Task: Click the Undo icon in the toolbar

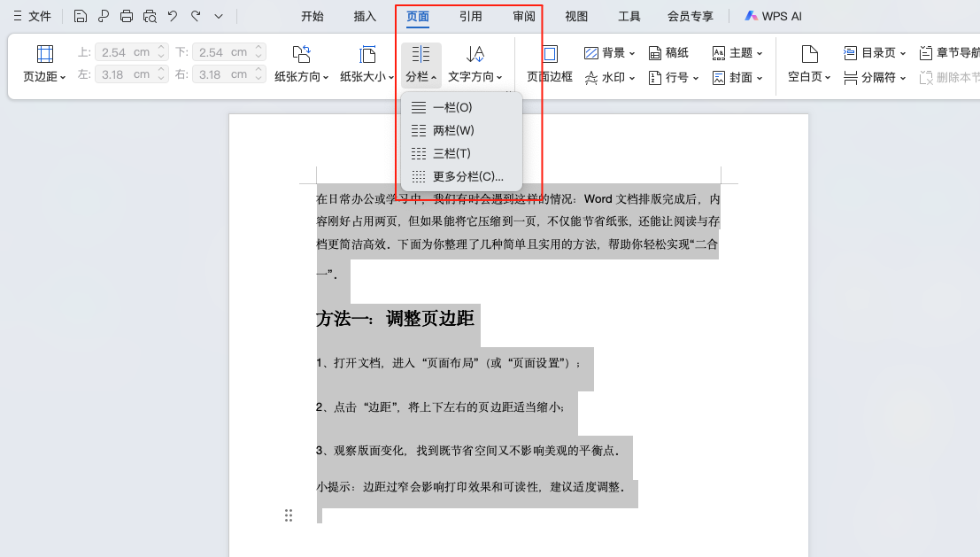Action: [x=171, y=15]
